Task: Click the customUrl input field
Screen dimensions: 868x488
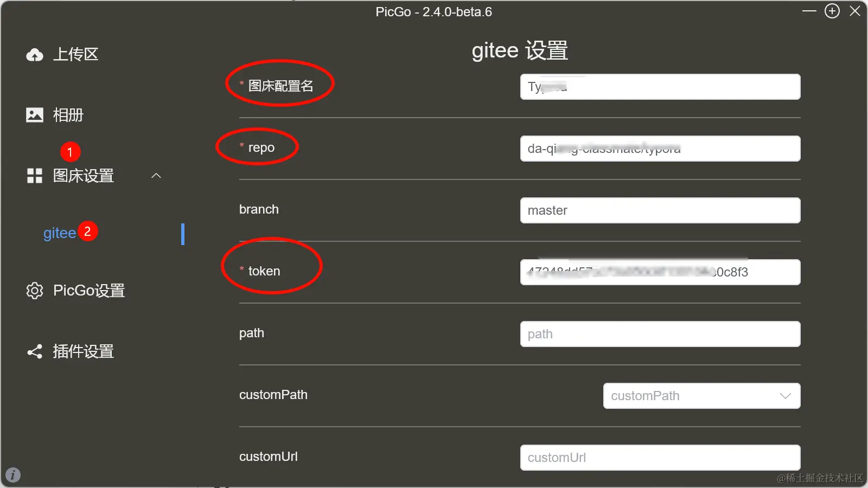Action: click(x=660, y=458)
